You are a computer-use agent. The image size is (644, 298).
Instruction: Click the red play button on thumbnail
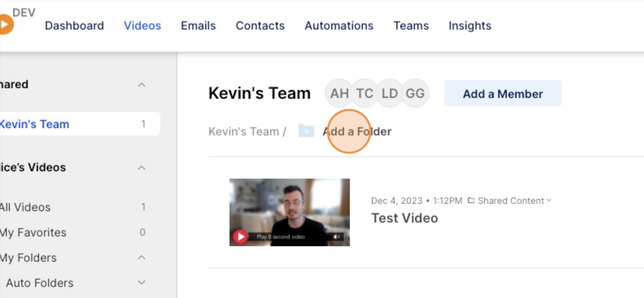[x=240, y=237]
